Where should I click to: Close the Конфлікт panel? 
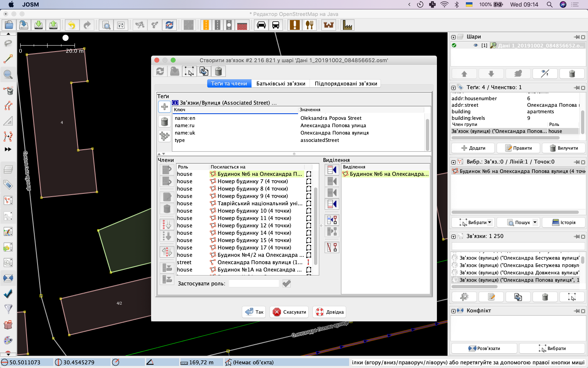pyautogui.click(x=583, y=311)
